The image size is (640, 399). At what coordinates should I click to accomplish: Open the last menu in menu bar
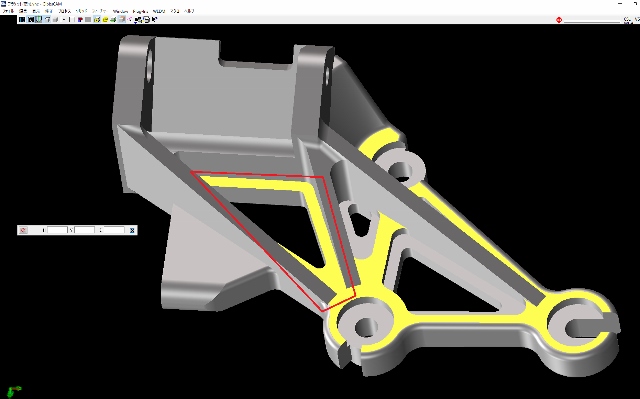189,11
